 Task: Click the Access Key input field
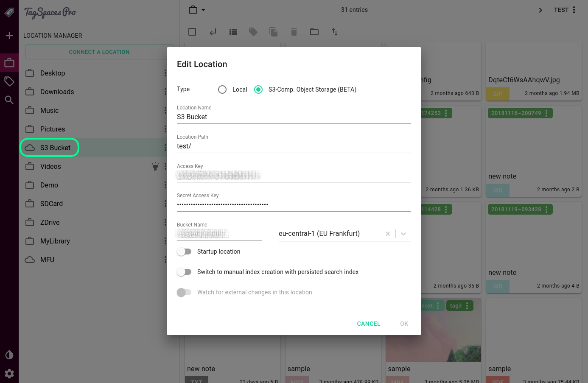pos(294,176)
